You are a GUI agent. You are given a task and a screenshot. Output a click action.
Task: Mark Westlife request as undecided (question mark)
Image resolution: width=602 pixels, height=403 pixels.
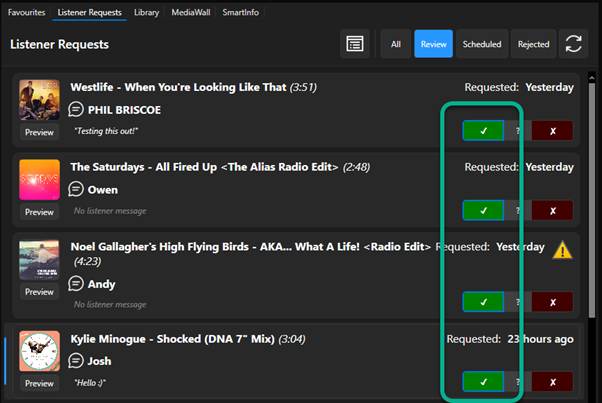point(518,131)
